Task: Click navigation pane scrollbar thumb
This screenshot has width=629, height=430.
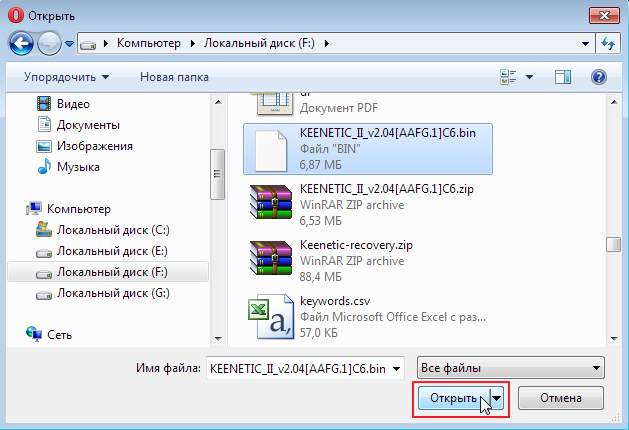Action: 217,174
